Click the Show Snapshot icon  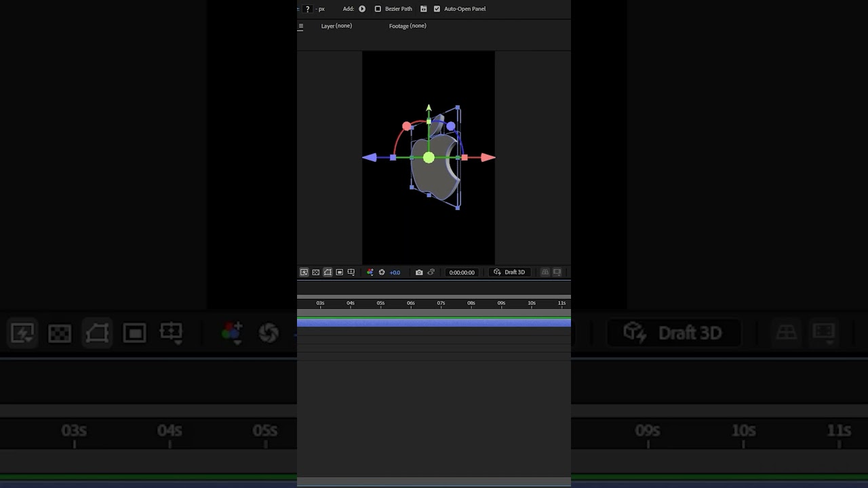431,272
